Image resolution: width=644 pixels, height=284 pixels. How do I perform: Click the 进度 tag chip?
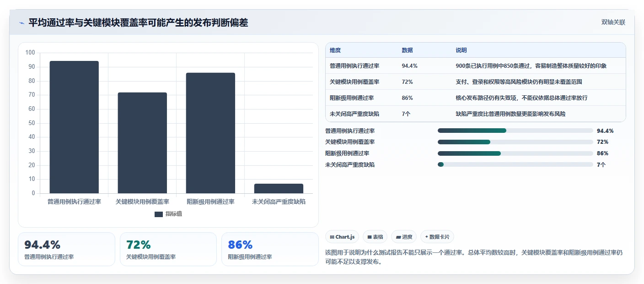pos(404,237)
